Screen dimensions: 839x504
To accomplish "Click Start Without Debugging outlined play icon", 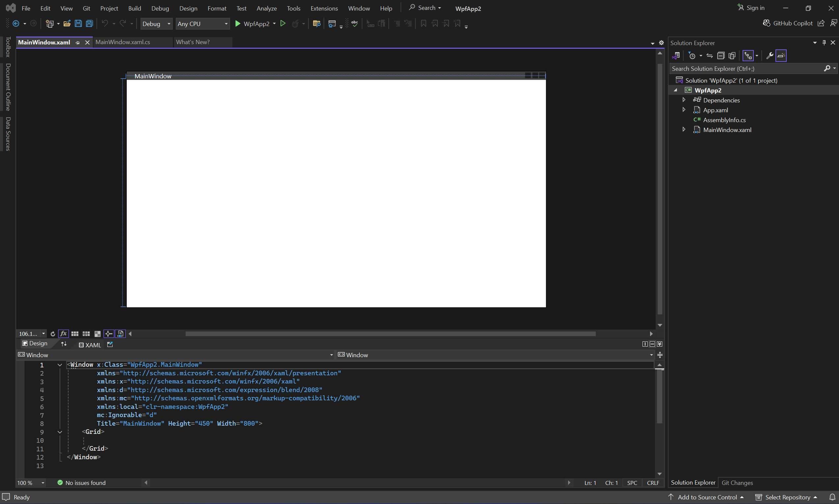I will click(283, 23).
